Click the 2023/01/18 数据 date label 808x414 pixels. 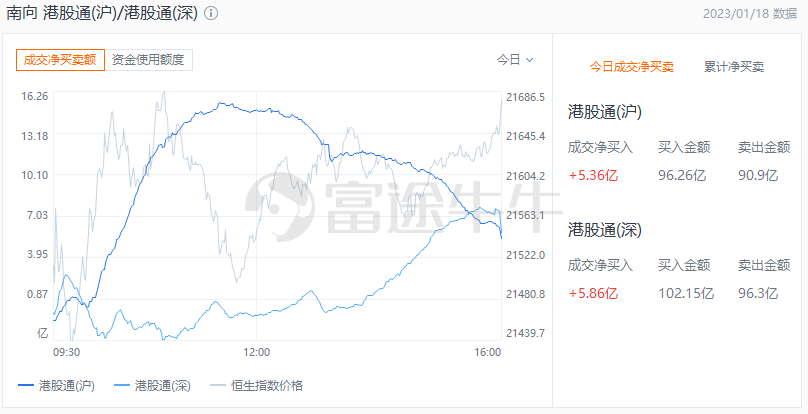[x=750, y=14]
